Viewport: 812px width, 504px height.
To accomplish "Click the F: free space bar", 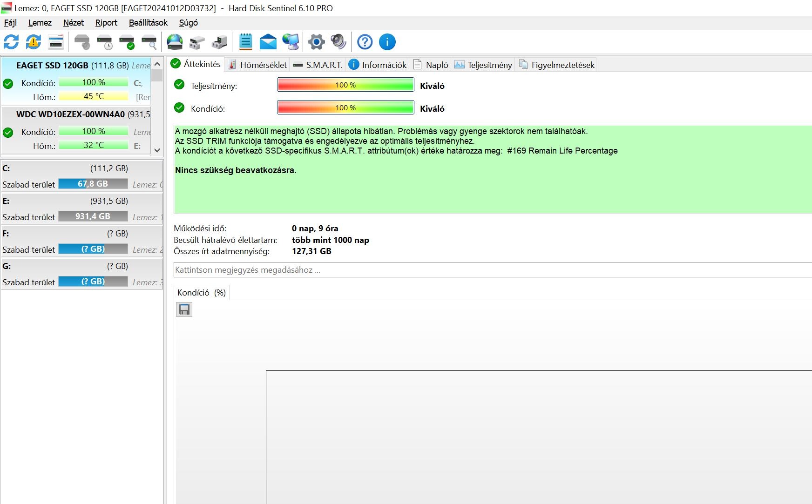I will [x=93, y=249].
